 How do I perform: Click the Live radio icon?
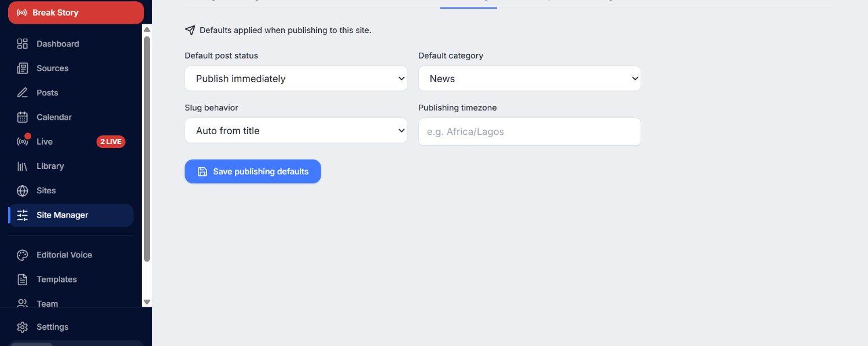[23, 142]
